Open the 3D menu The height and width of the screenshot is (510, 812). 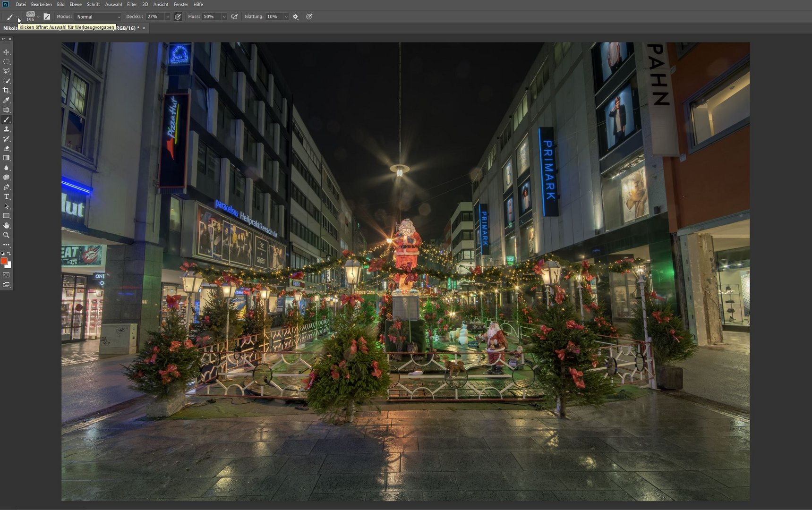[145, 4]
